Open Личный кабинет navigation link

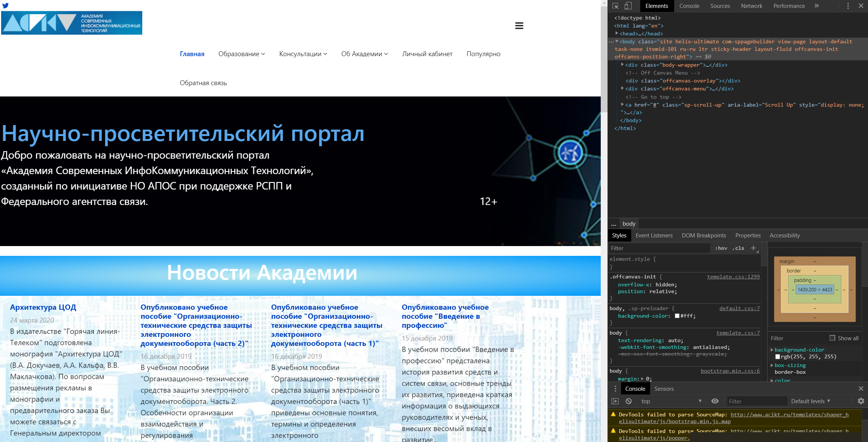[427, 54]
